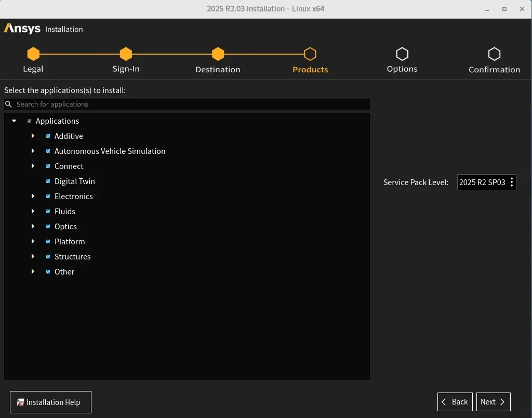532x418 pixels.
Task: Select the Applications label
Action: pyautogui.click(x=57, y=121)
